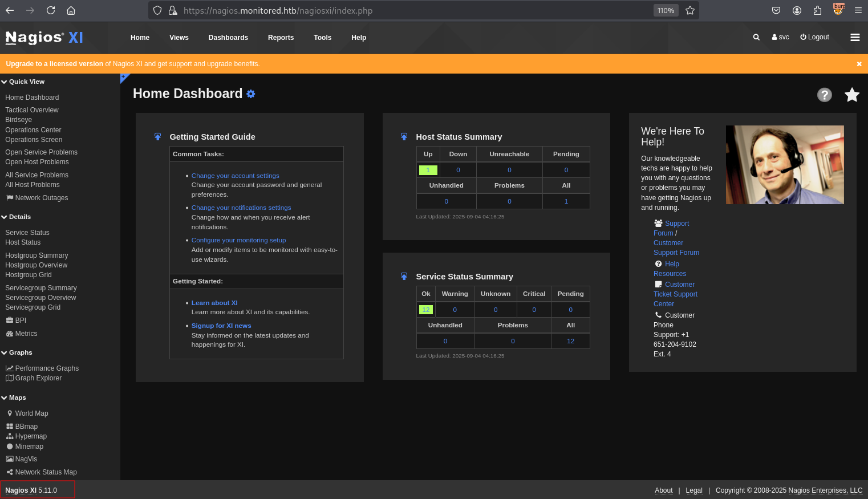Open BBmap in sidebar
The height and width of the screenshot is (499, 868).
point(22,427)
